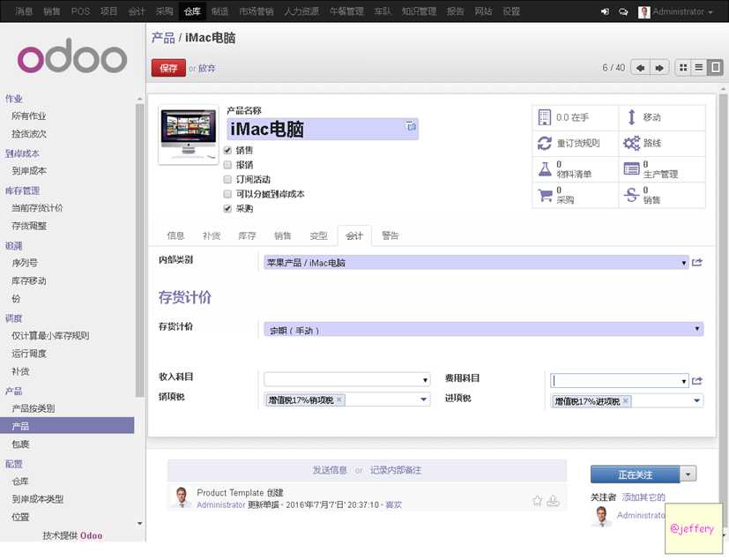
Task: Open the 移动 stock moves button
Action: click(662, 117)
